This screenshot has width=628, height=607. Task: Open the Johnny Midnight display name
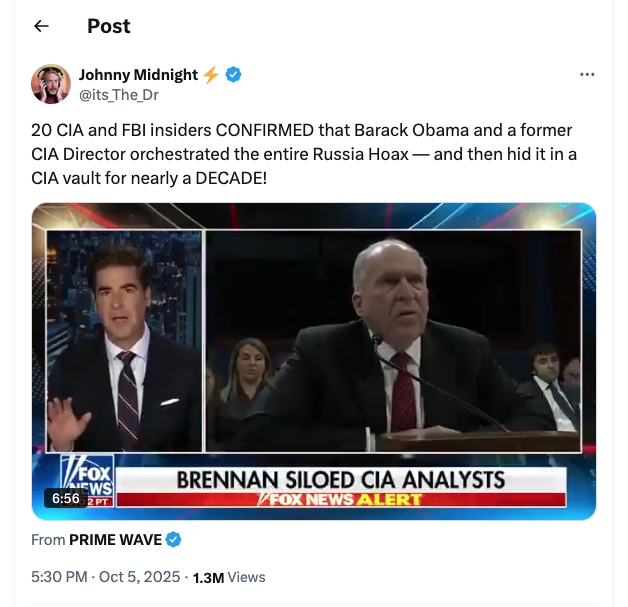[139, 75]
